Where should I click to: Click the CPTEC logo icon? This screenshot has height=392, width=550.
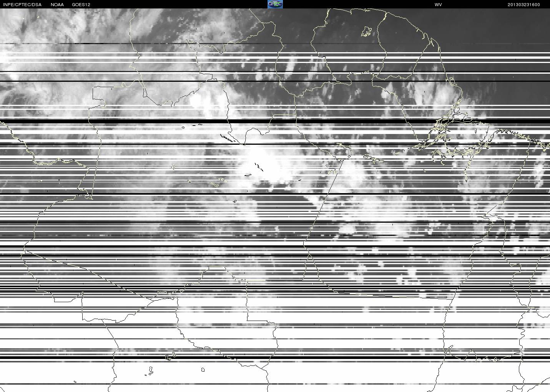[275, 4]
